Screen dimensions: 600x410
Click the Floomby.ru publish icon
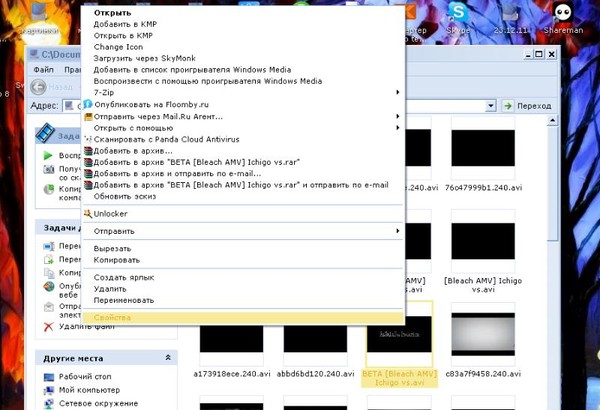point(88,104)
